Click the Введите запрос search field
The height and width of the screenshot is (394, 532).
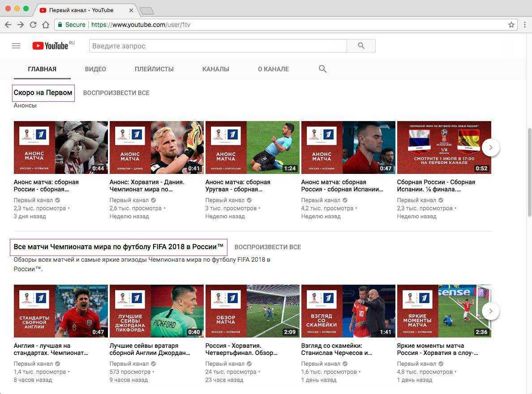[218, 46]
